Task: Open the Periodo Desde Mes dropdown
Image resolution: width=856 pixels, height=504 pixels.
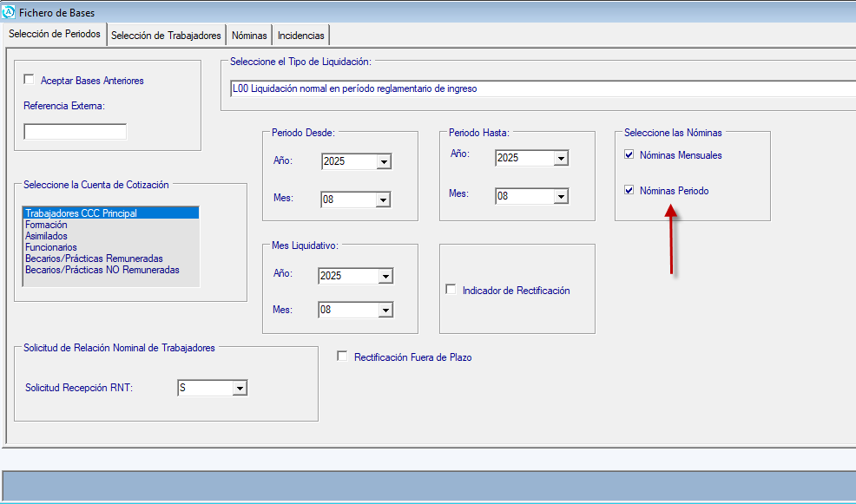Action: point(383,200)
